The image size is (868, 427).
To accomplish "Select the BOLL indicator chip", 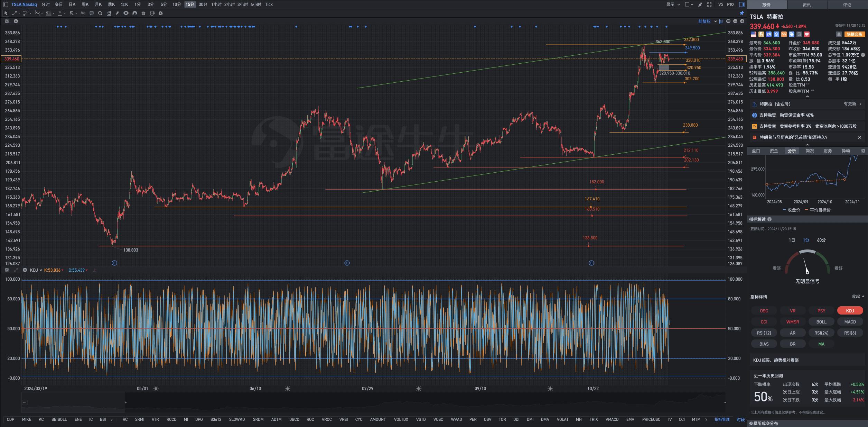I will [x=821, y=322].
